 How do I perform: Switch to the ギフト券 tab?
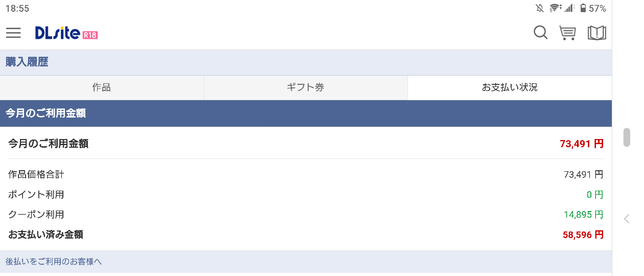tap(306, 87)
